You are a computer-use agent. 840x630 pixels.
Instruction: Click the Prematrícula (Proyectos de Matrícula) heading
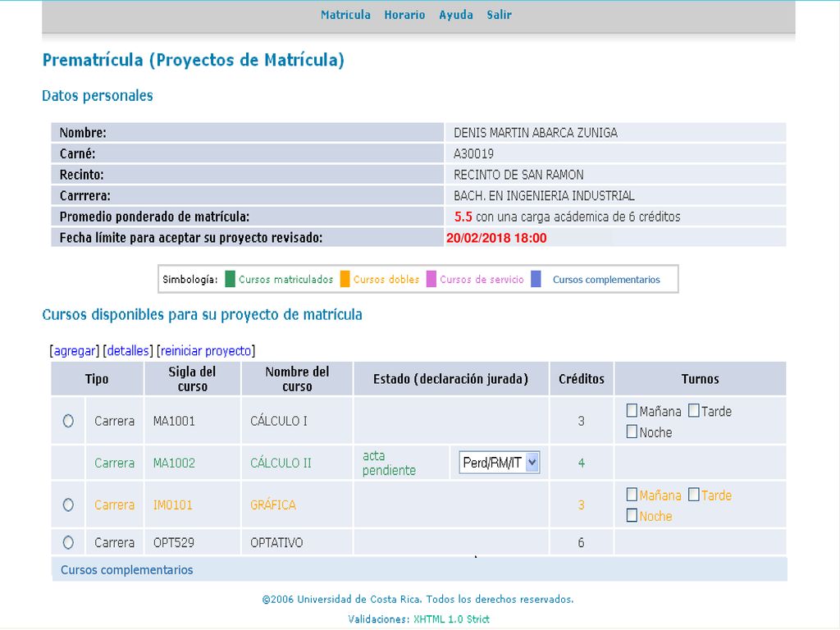(x=194, y=60)
